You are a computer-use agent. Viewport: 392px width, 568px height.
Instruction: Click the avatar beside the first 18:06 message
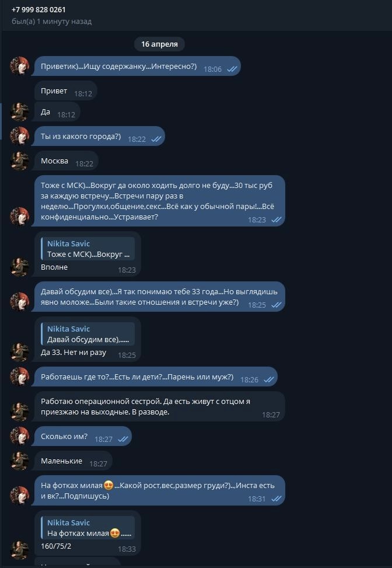[x=20, y=66]
